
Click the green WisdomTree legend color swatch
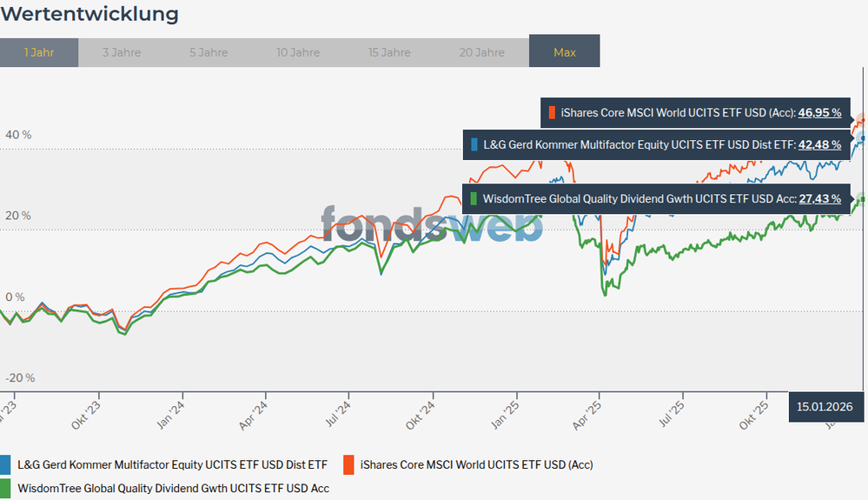tap(5, 489)
